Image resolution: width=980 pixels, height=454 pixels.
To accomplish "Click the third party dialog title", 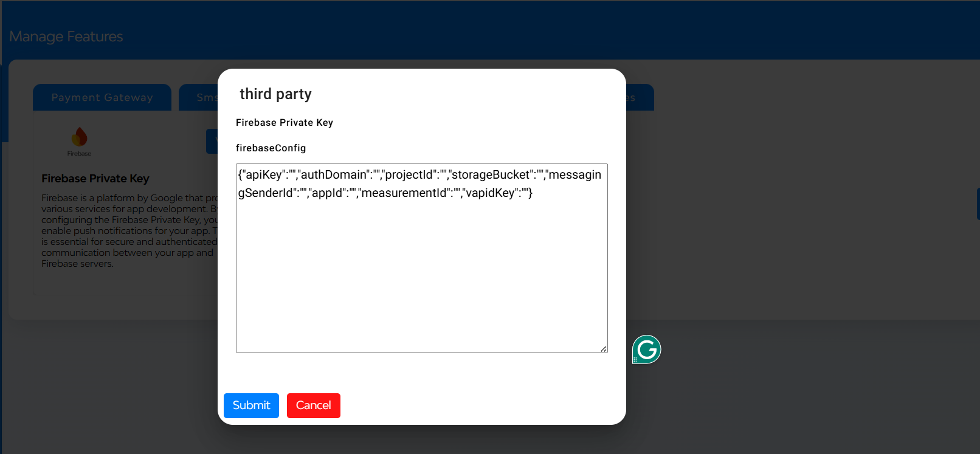I will click(275, 94).
